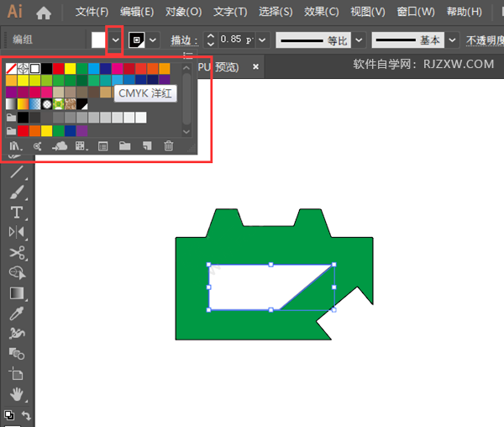Click the default fill and stroke icon
The width and height of the screenshot is (504, 427).
(x=9, y=415)
